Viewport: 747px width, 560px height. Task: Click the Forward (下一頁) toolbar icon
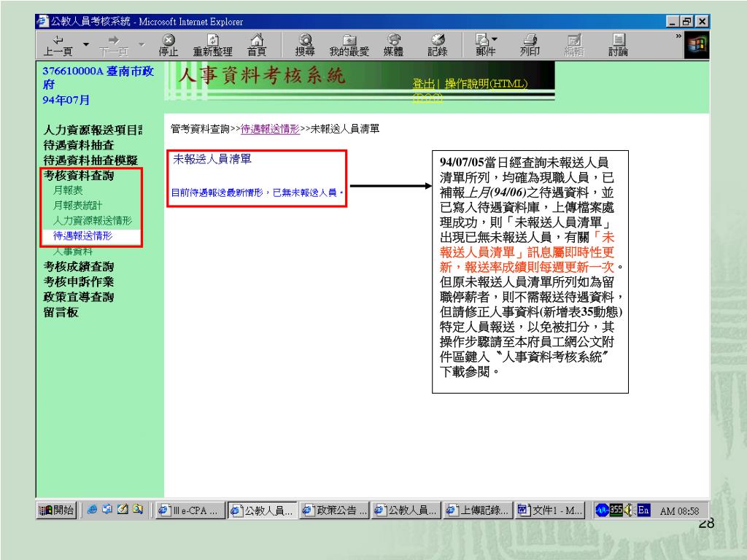coord(113,45)
